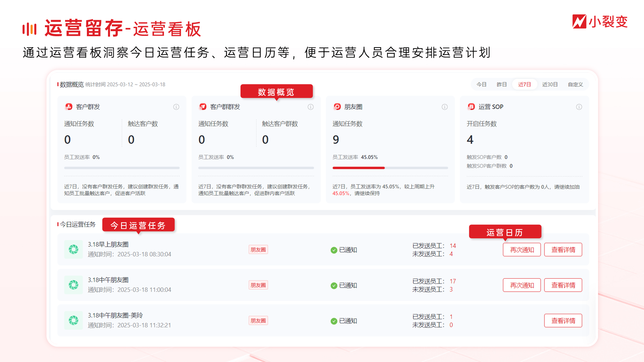Click 再次通知 for 3.18早上朋友圈

(x=522, y=249)
